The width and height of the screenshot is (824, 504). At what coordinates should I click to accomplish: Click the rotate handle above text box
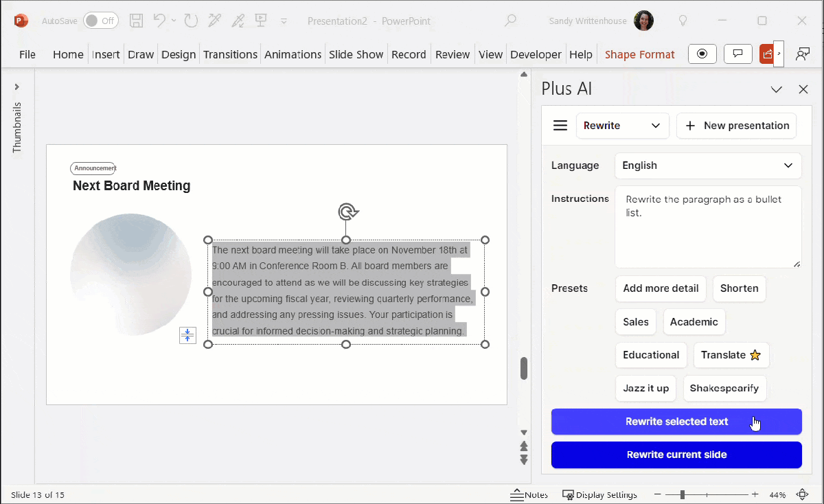(346, 211)
